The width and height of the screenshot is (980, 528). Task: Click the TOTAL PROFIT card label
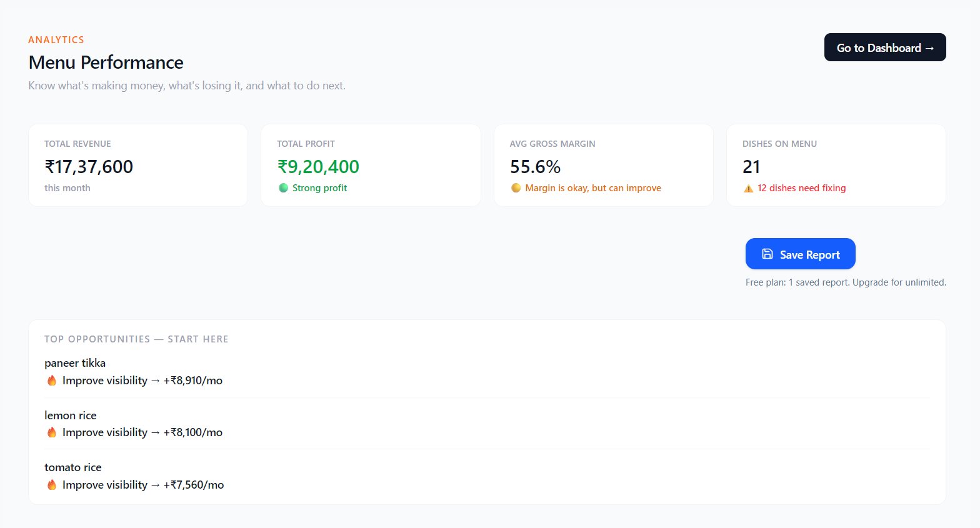tap(306, 144)
